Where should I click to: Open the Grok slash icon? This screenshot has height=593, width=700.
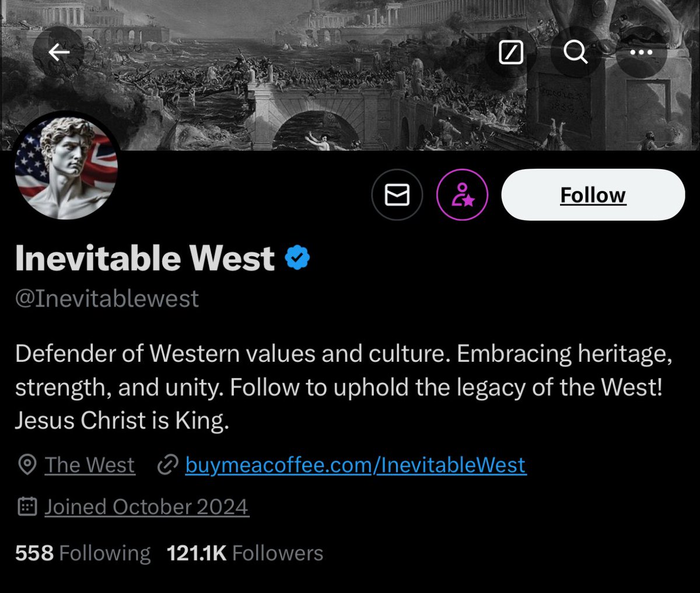tap(511, 53)
